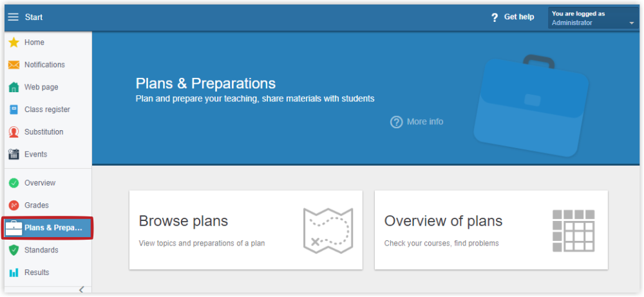Open the More info link

(417, 122)
